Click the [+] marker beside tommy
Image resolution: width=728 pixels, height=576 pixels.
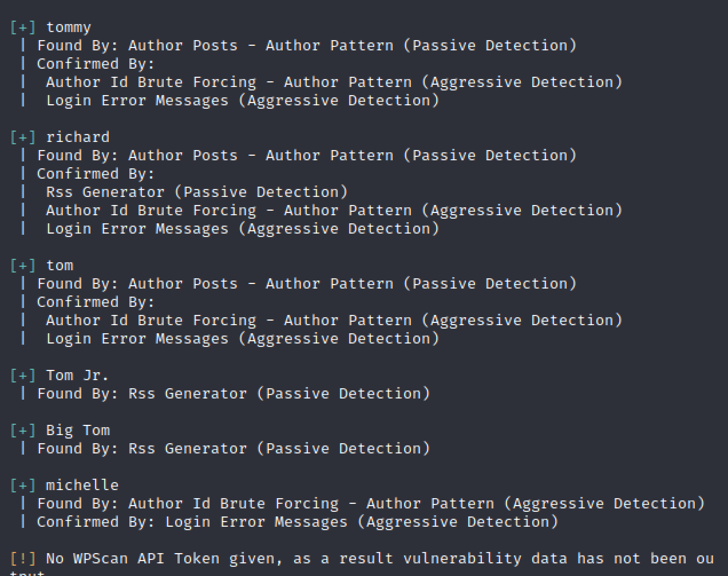23,27
